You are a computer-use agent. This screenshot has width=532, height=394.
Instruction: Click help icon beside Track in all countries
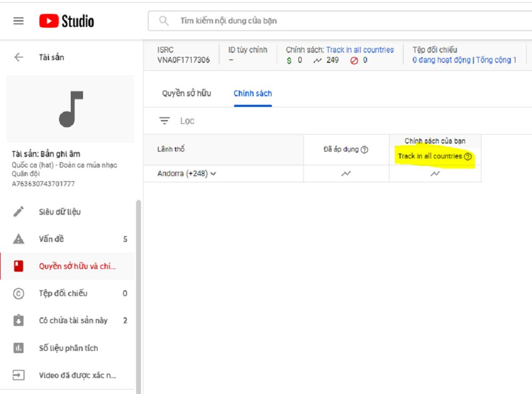click(468, 156)
